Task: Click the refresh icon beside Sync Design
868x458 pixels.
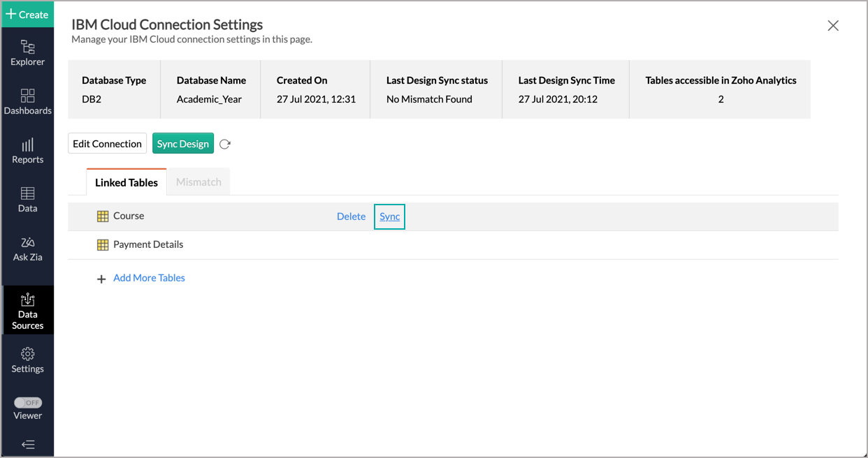Action: click(224, 145)
